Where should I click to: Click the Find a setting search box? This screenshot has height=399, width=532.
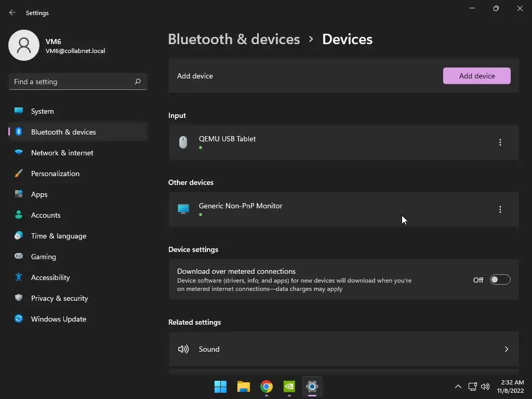coord(72,82)
